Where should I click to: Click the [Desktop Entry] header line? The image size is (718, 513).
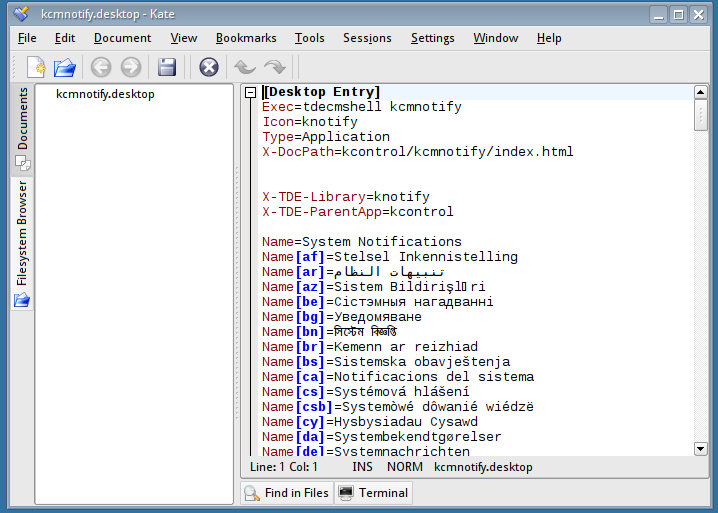[x=322, y=92]
